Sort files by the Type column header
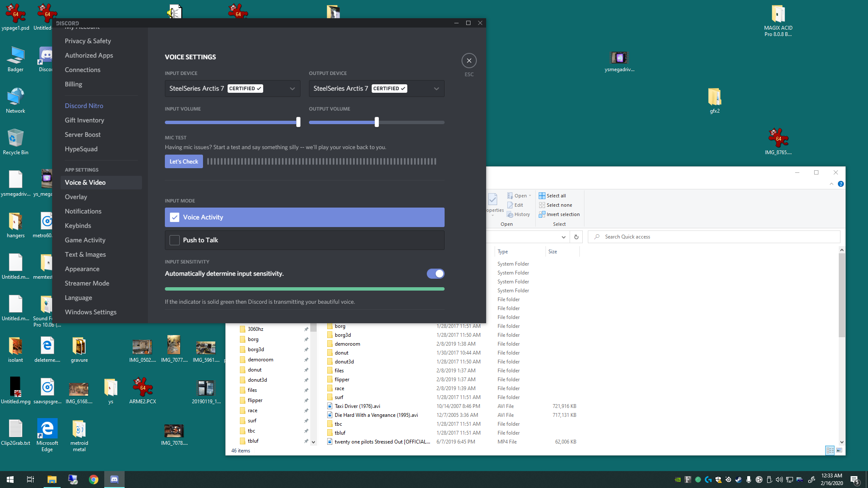Viewport: 868px width, 488px height. tap(520, 252)
